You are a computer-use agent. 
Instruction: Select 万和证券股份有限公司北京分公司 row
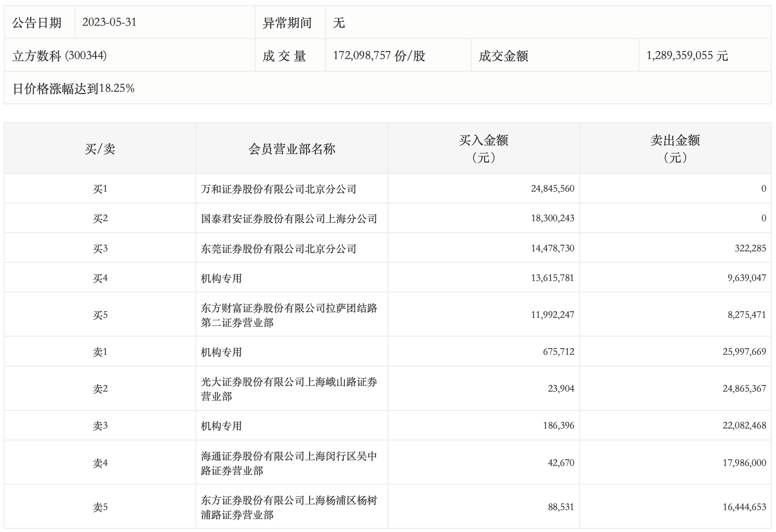click(278, 189)
